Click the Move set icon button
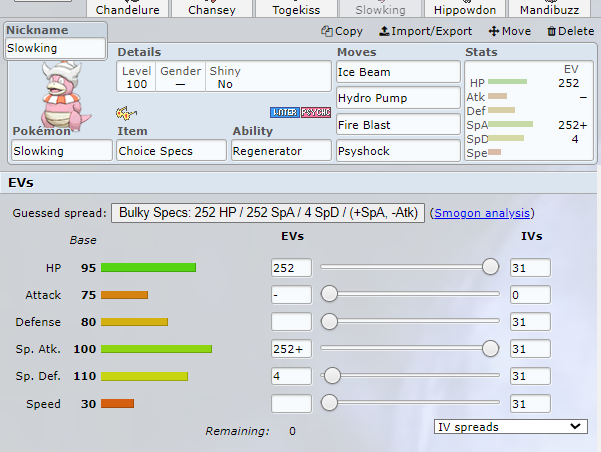The height and width of the screenshot is (452, 601). click(510, 31)
